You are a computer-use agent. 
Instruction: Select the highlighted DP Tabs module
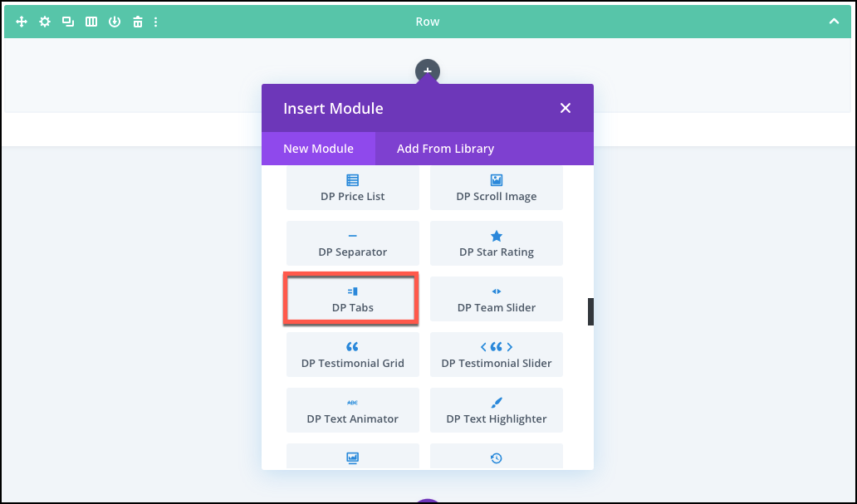[x=352, y=299]
